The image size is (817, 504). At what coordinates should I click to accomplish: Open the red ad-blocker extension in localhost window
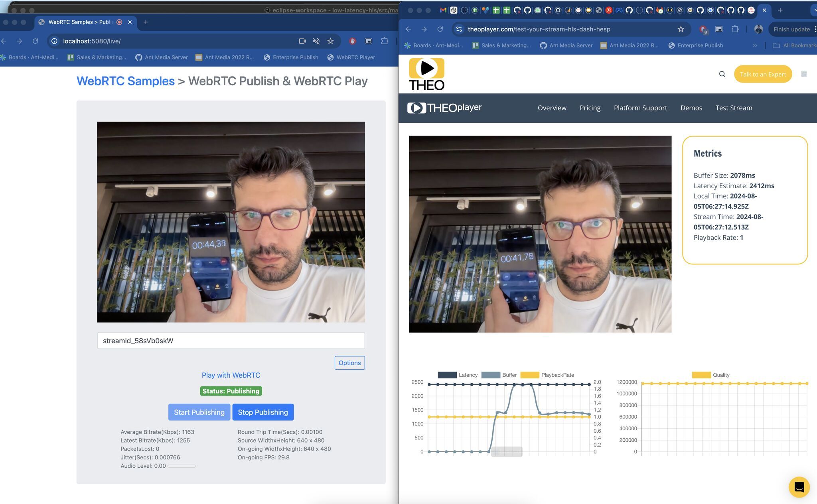point(352,41)
